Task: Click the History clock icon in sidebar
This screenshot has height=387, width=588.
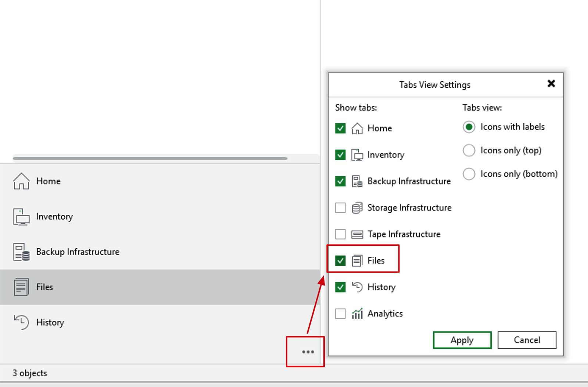Action: 21,322
